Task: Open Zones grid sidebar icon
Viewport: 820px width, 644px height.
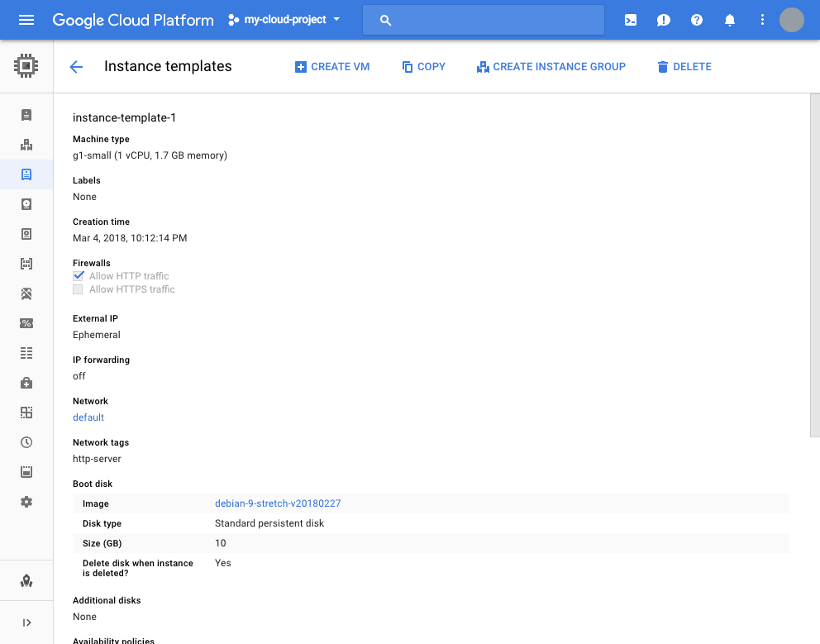Action: pyautogui.click(x=26, y=413)
